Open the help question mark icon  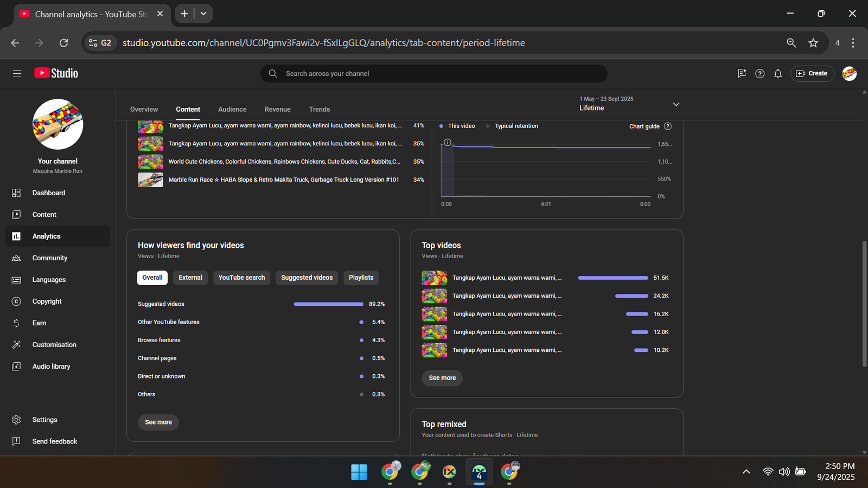(x=759, y=74)
